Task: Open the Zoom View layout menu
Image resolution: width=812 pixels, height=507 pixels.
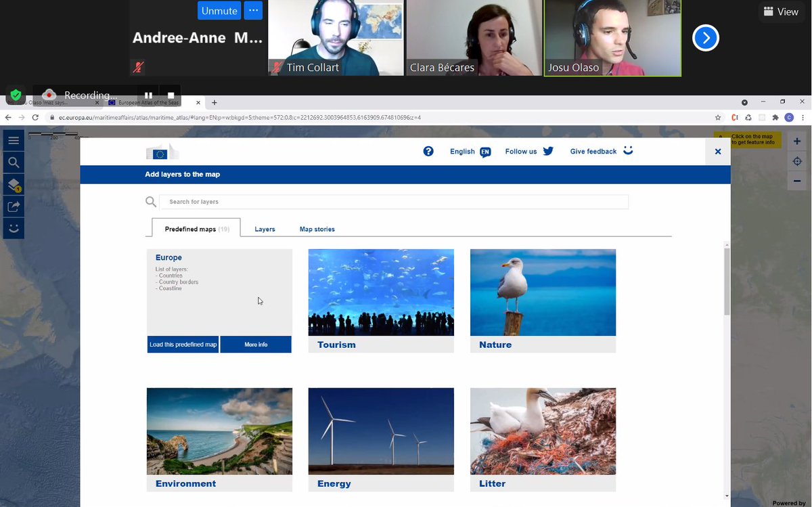Action: coord(780,12)
